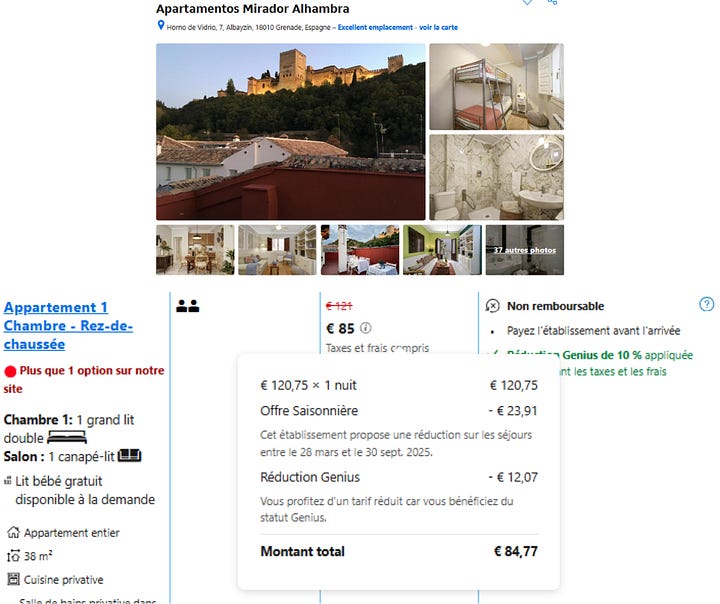Screen dimensions: 720x604
Task: Click the map pin location icon
Action: click(161, 25)
